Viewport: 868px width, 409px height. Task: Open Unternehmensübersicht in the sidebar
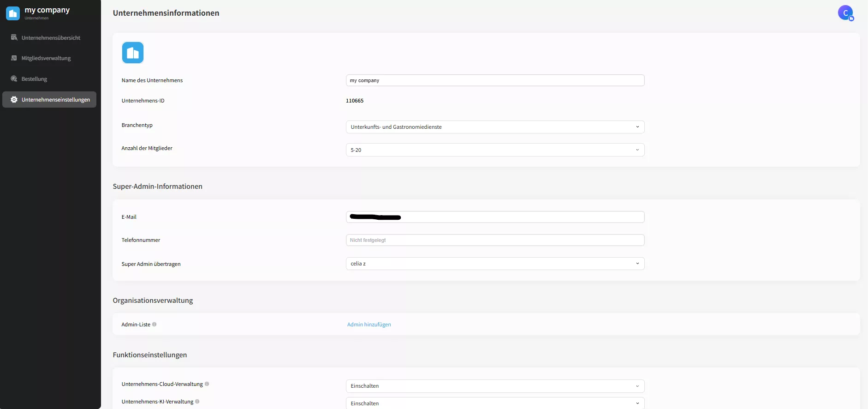pos(49,37)
